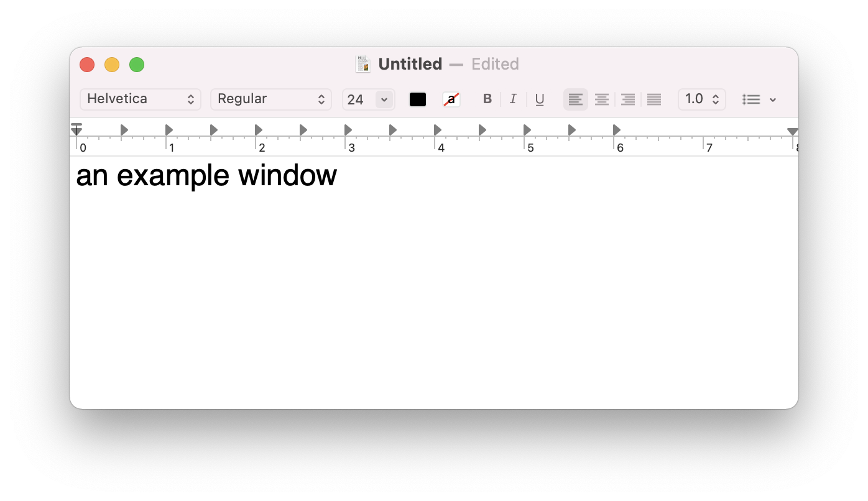Click the text highlight color icon

click(x=451, y=99)
